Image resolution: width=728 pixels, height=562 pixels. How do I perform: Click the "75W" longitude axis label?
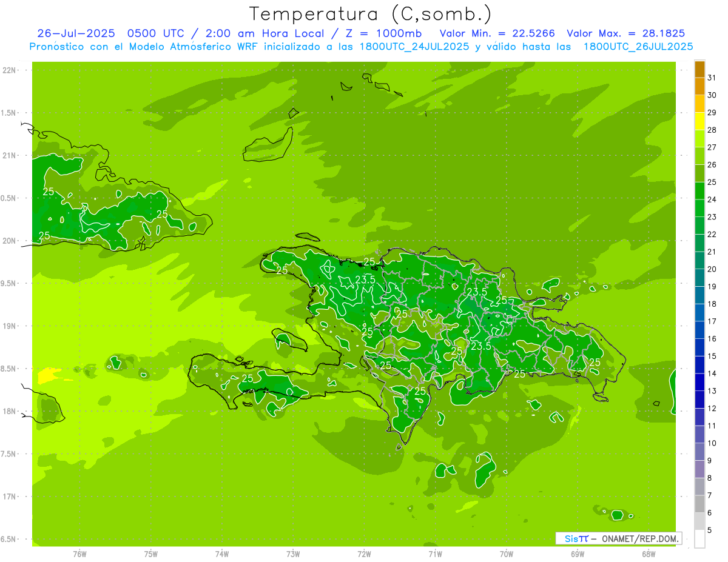click(150, 554)
